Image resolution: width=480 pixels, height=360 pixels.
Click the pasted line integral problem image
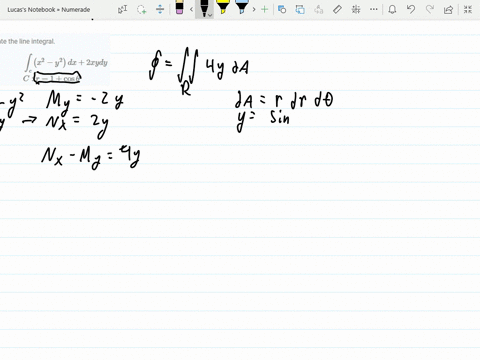[55, 60]
